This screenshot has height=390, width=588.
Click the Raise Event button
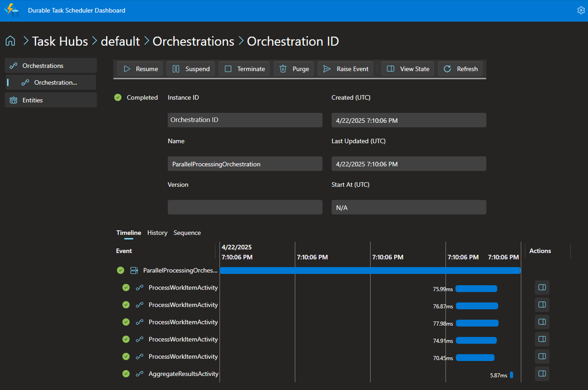click(x=345, y=69)
